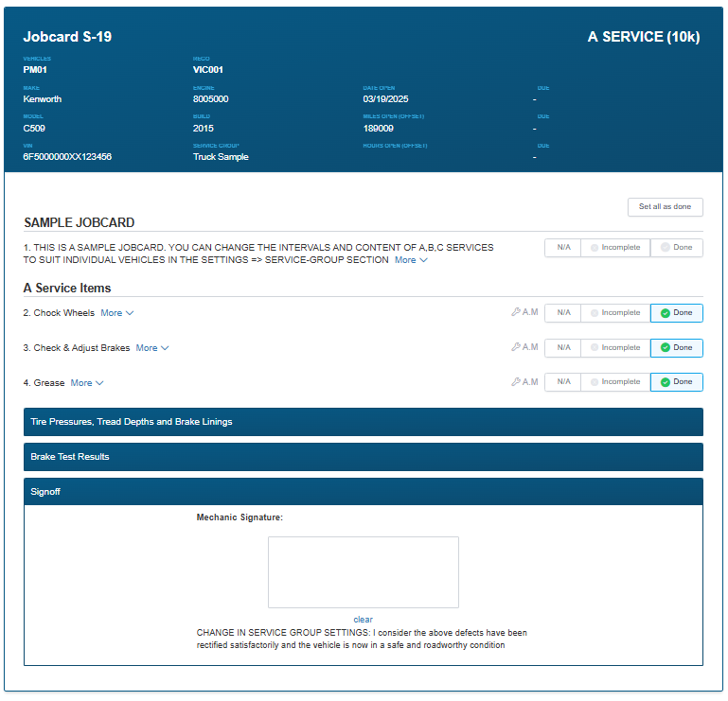The image size is (728, 701).
Task: Set Check & Adjust Brakes to Incomplete
Action: click(x=615, y=347)
